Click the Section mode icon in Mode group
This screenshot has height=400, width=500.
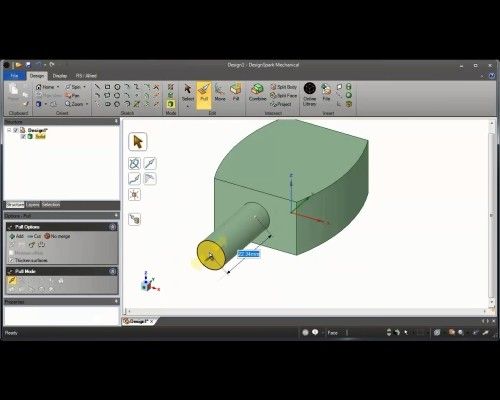pos(171,95)
